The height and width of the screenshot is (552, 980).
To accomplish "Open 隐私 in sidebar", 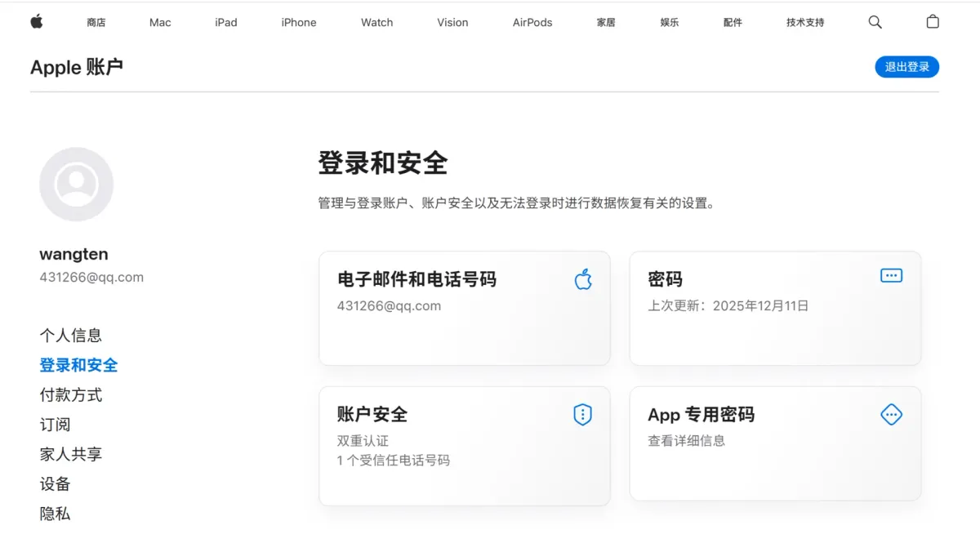I will click(55, 514).
